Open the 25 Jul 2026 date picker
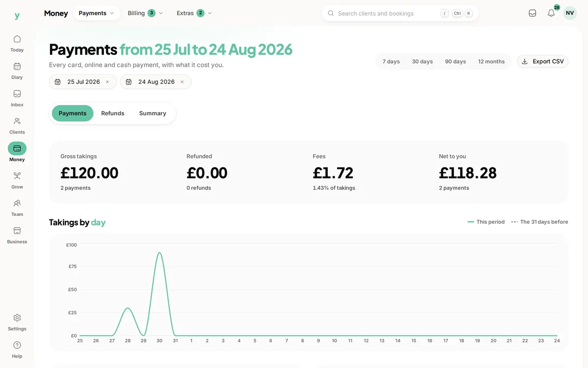Screen dimensions: 588x368 (x=83, y=82)
